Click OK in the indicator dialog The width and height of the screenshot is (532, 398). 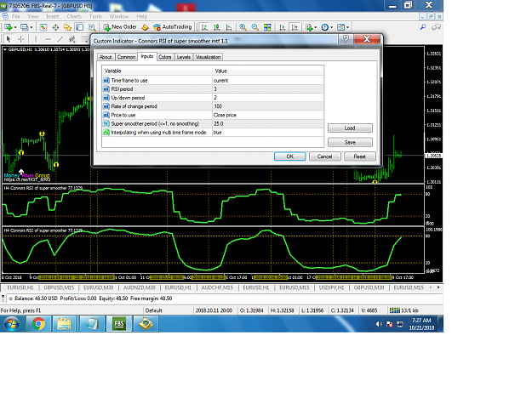[x=289, y=156]
